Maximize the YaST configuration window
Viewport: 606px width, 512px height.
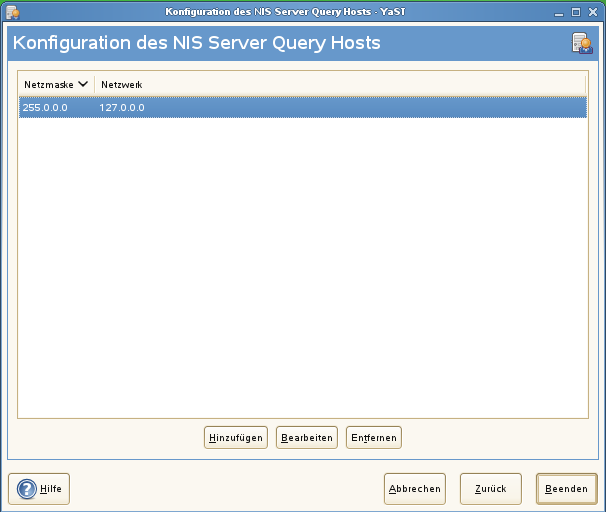[577, 12]
